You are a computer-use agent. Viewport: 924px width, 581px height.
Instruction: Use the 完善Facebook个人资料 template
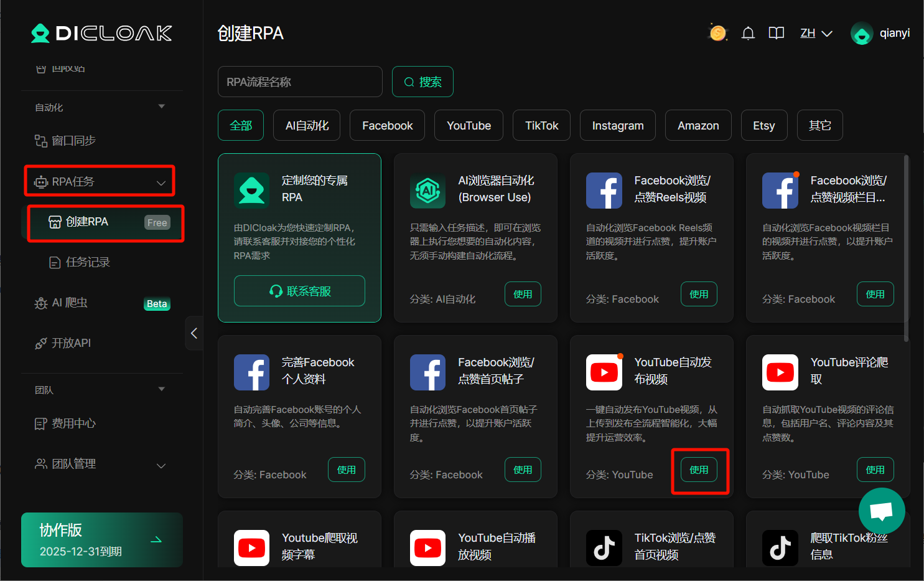347,470
